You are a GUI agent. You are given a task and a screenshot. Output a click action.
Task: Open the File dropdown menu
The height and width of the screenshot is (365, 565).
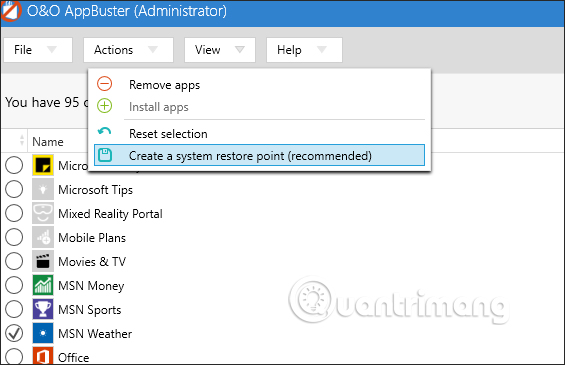pyautogui.click(x=38, y=50)
